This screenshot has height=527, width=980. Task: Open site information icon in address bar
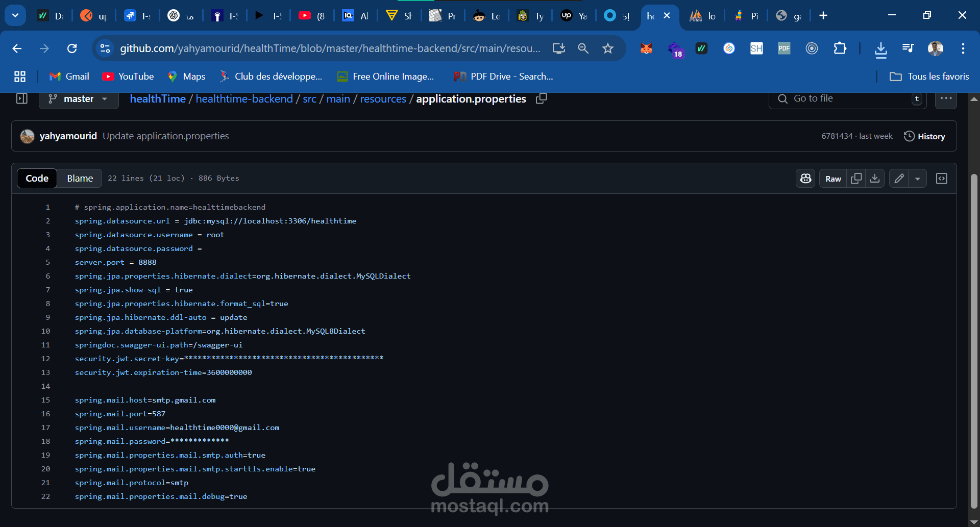pos(105,48)
